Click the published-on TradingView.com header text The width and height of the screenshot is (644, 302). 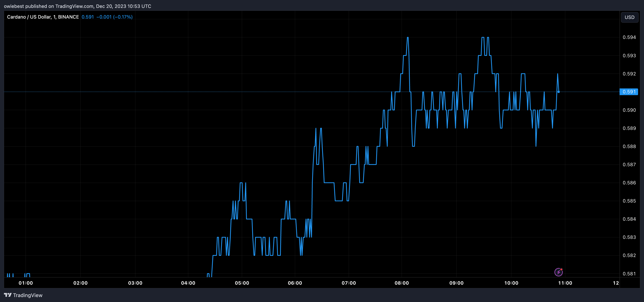(77, 6)
